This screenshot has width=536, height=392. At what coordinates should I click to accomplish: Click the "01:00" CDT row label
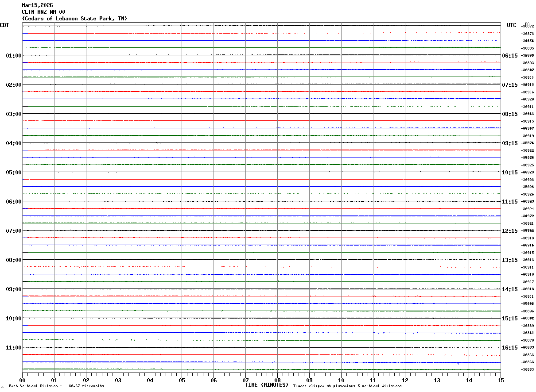(x=14, y=56)
